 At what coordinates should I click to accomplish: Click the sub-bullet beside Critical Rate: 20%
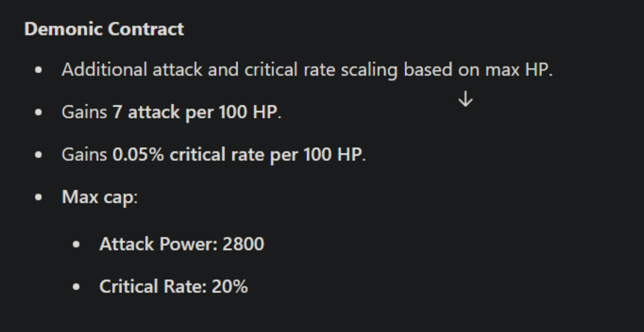pos(76,287)
